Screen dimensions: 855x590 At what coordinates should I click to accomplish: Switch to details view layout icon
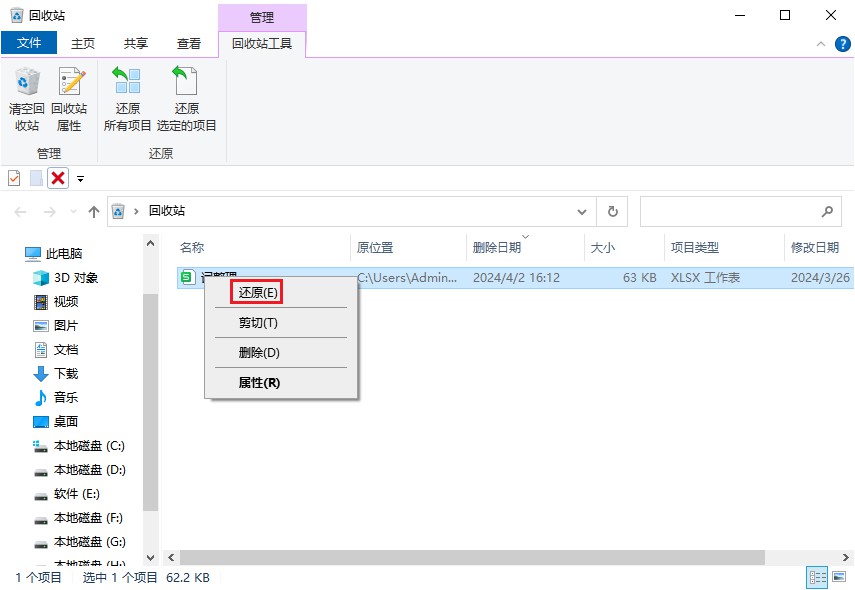(817, 578)
